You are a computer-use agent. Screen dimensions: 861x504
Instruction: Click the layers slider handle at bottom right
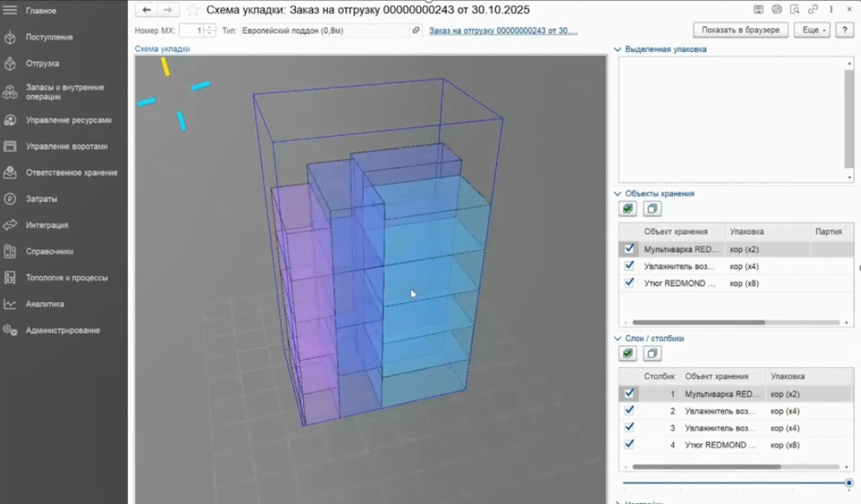pyautogui.click(x=849, y=483)
